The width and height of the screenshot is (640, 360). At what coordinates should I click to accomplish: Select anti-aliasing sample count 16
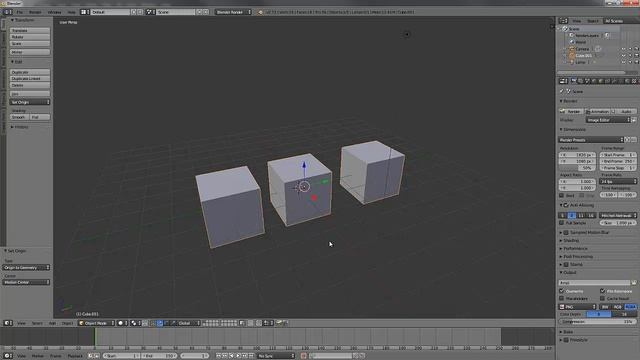click(591, 215)
